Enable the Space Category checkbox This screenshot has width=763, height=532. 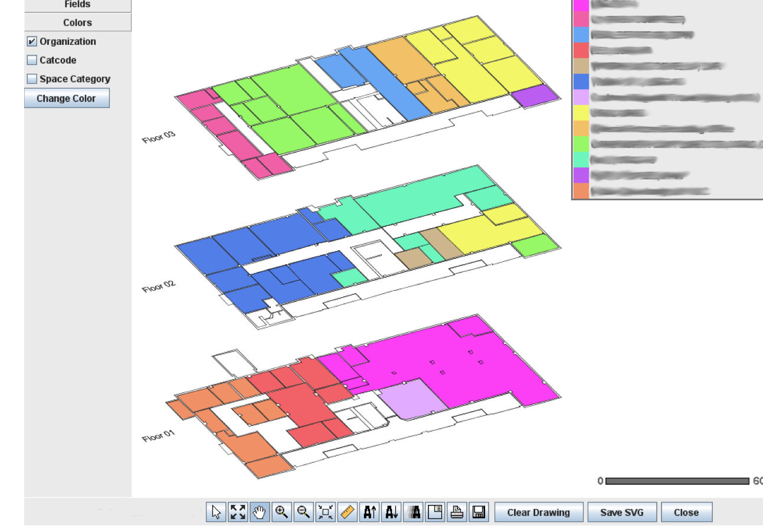[x=32, y=78]
